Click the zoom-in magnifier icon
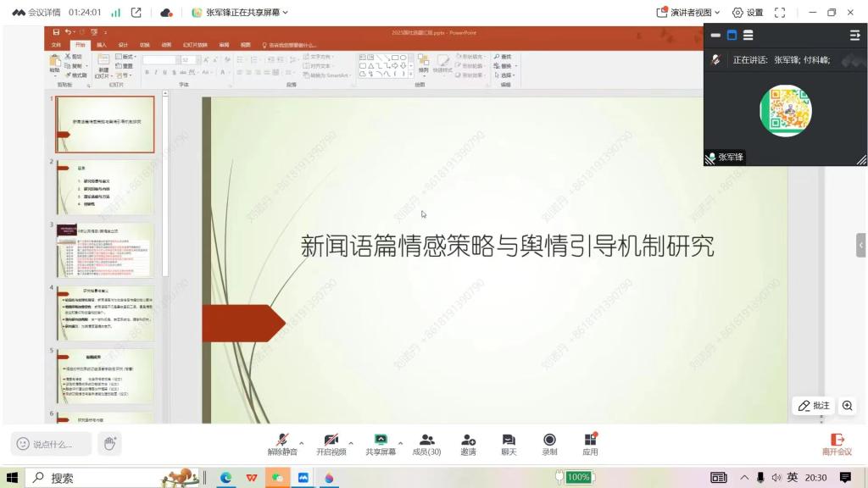This screenshot has width=868, height=488. [x=847, y=406]
